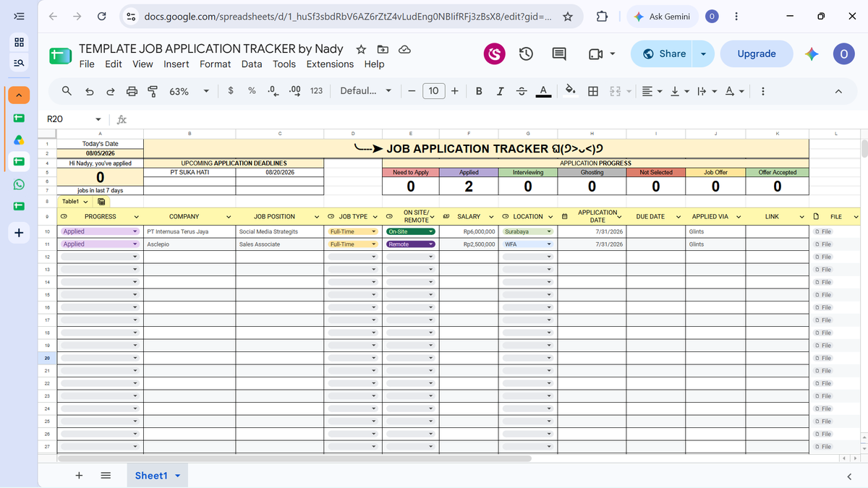The width and height of the screenshot is (868, 488).
Task: Add a new sheet with plus button
Action: [x=79, y=476]
